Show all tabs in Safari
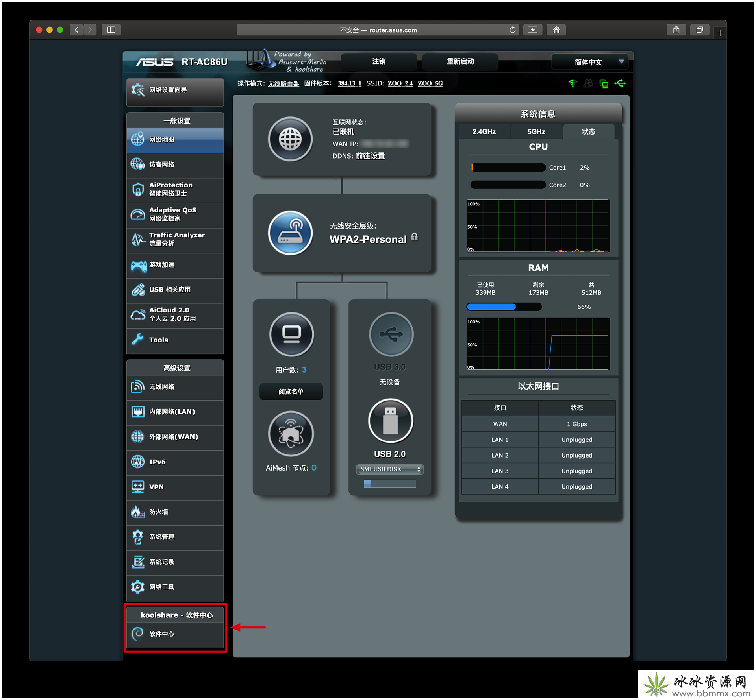Screen dimensions: 756x700 700,30
